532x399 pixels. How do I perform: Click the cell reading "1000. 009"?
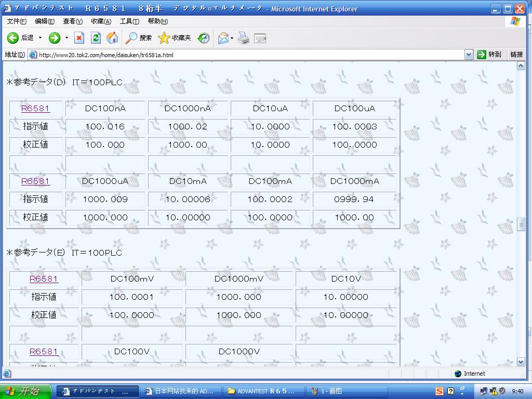[x=105, y=199]
